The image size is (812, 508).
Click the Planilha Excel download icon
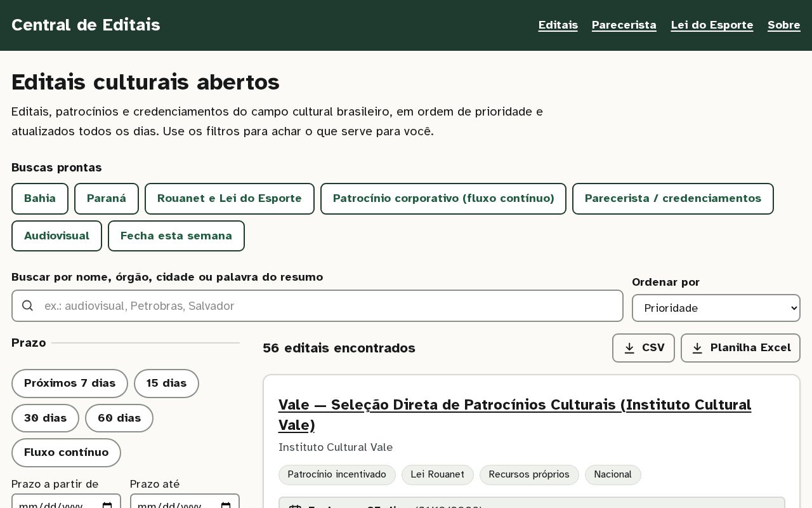pyautogui.click(x=697, y=348)
